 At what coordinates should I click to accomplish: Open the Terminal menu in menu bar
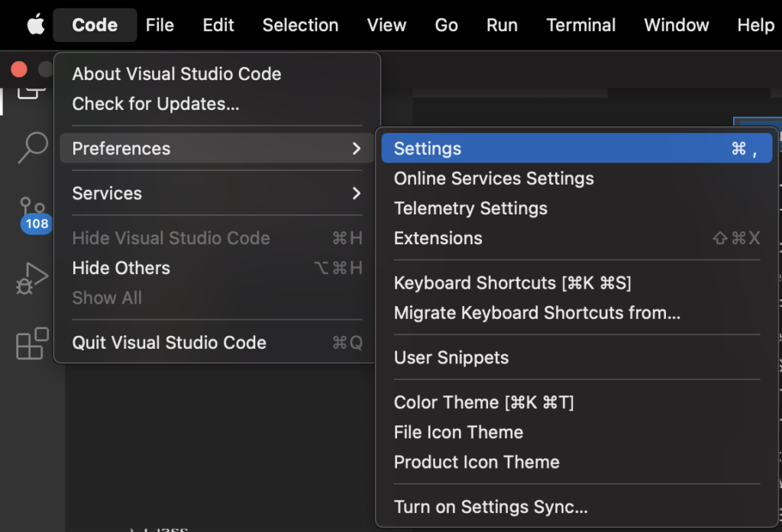pyautogui.click(x=580, y=25)
